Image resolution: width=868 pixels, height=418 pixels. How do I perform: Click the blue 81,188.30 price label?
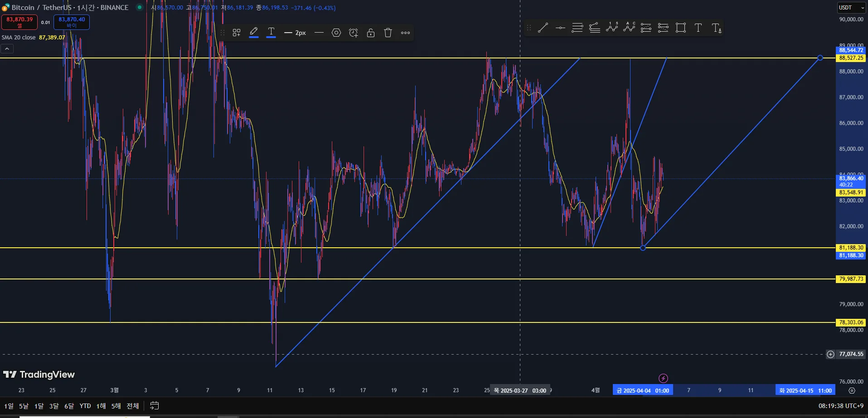[851, 255]
